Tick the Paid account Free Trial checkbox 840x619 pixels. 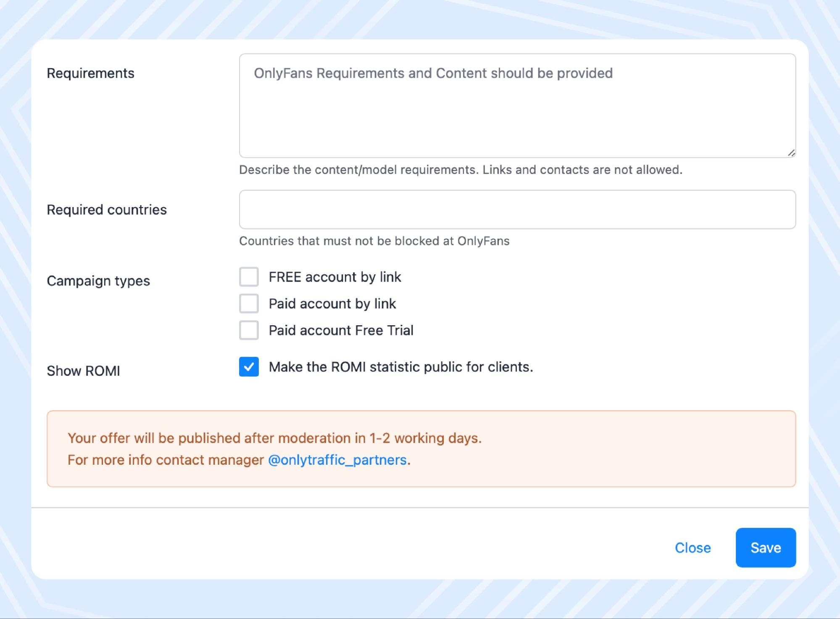249,330
